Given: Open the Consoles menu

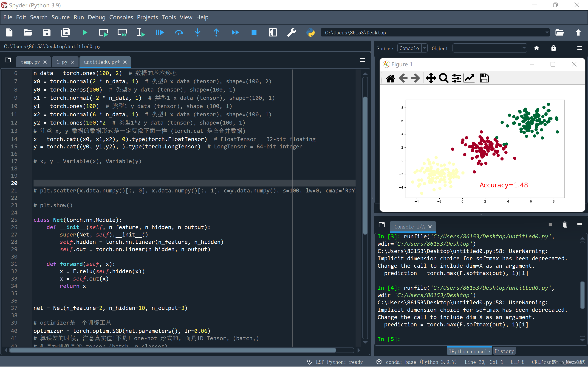Looking at the screenshot, I should [x=121, y=17].
